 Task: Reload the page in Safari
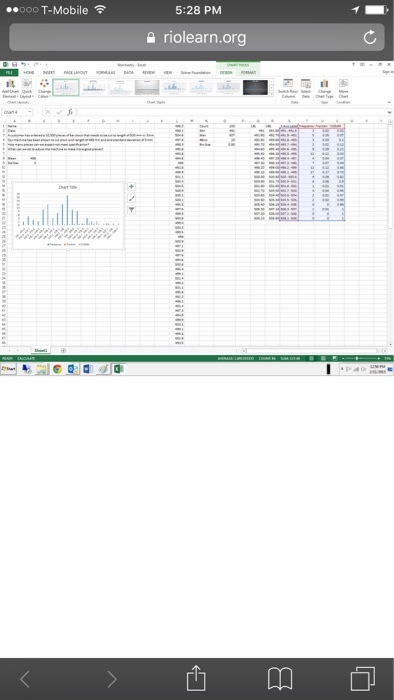[369, 38]
